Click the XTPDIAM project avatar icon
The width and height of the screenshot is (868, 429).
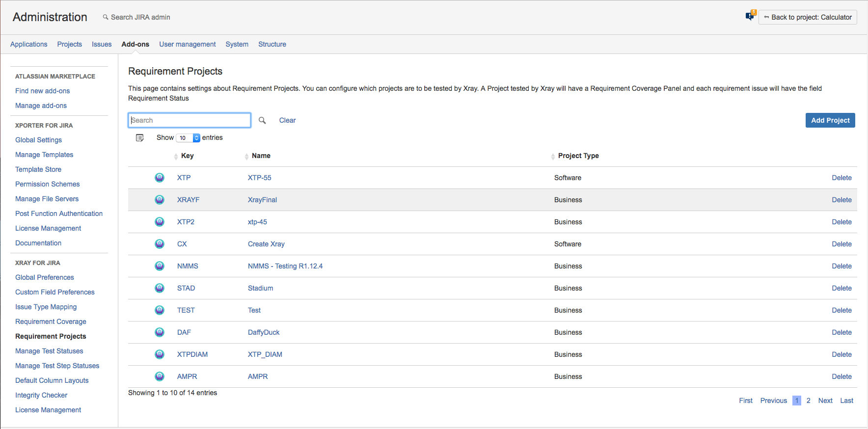coord(160,354)
